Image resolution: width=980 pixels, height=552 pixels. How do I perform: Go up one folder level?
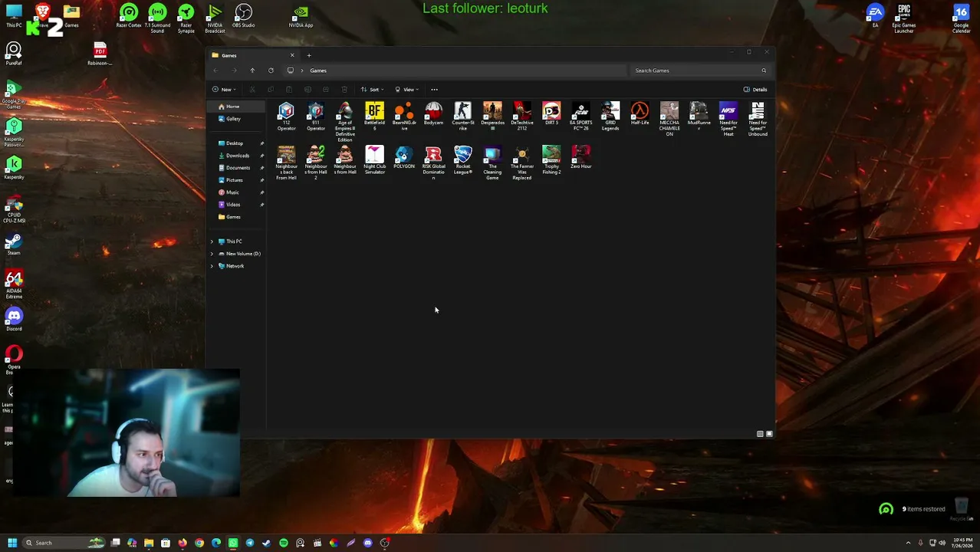tap(252, 71)
